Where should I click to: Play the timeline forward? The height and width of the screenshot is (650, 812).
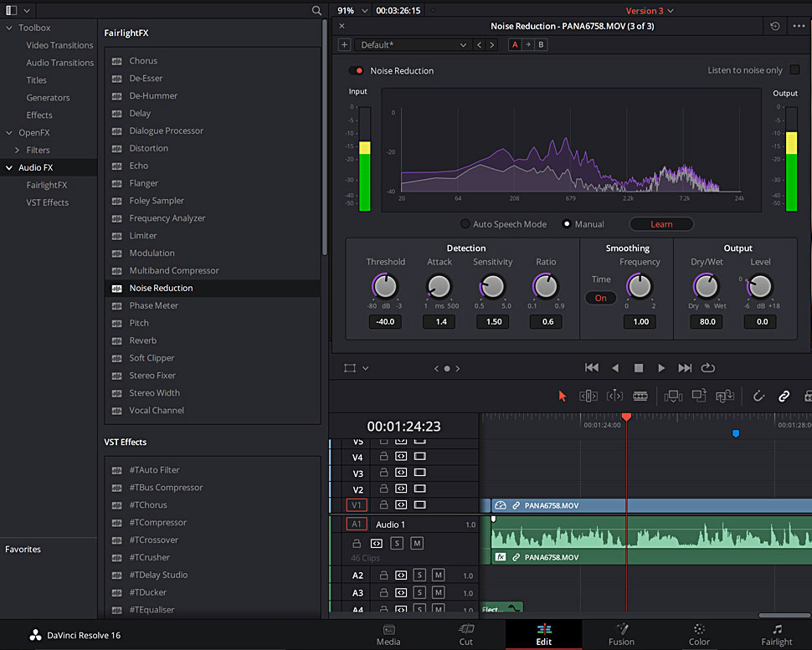pos(661,367)
